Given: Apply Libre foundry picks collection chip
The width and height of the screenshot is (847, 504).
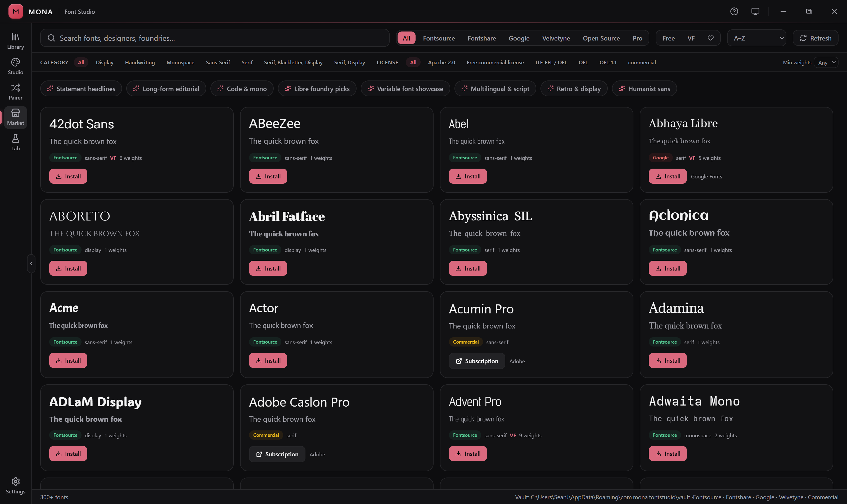Looking at the screenshot, I should point(317,89).
